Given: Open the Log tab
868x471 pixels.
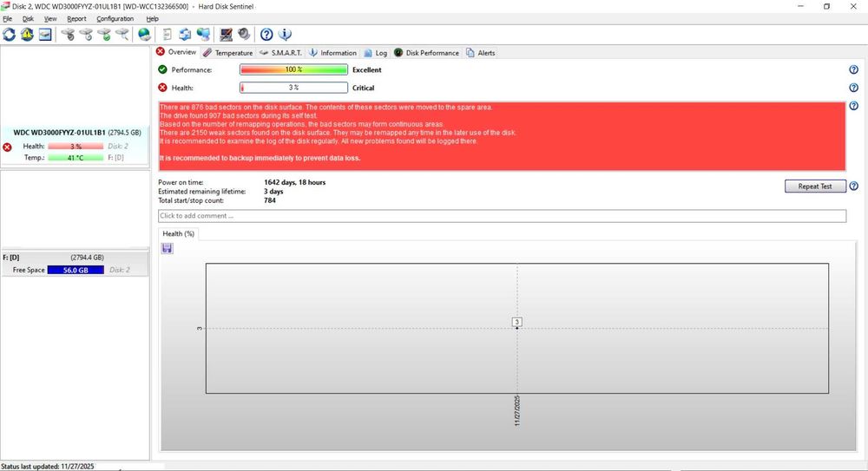Looking at the screenshot, I should tap(375, 53).
